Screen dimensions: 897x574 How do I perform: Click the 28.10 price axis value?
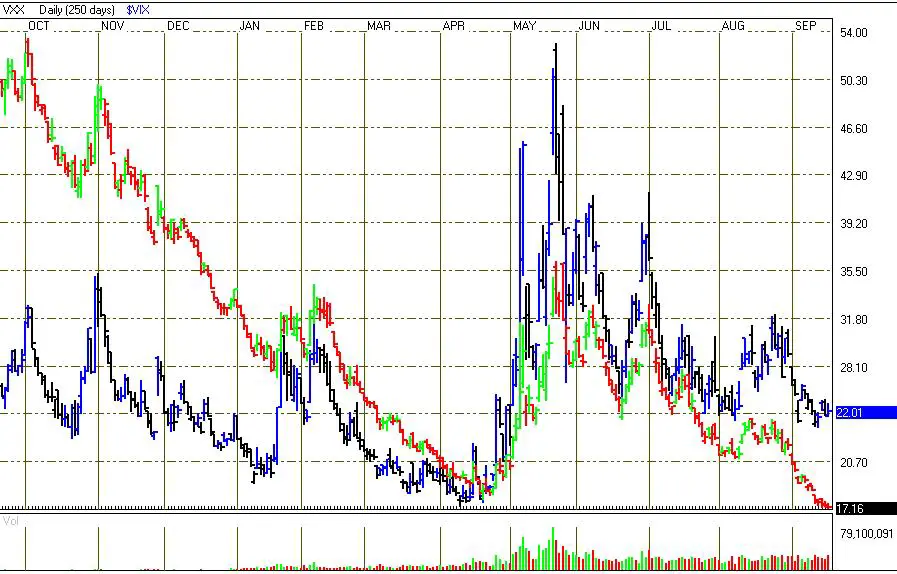coord(854,368)
